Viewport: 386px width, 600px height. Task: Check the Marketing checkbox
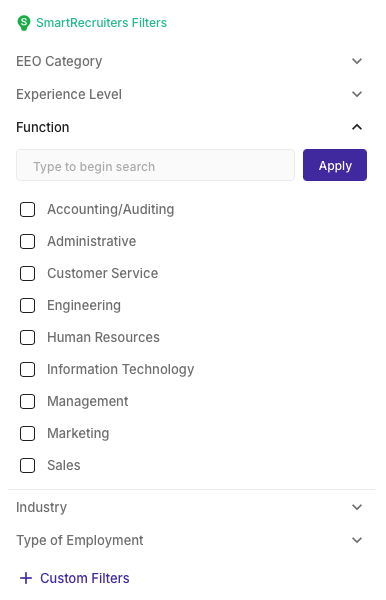[28, 434]
